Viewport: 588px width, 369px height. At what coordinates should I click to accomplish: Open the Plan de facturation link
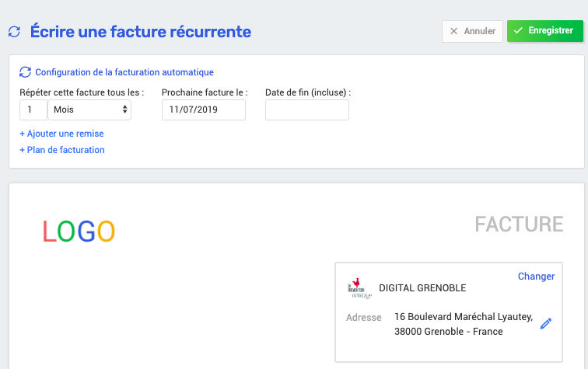[x=62, y=150]
